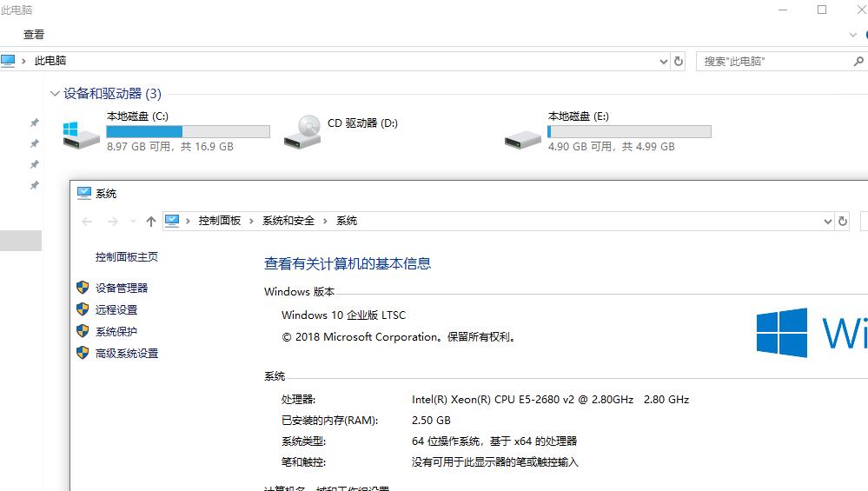Screen dimensions: 868x491
Task: Refresh the System window
Action: (x=843, y=222)
